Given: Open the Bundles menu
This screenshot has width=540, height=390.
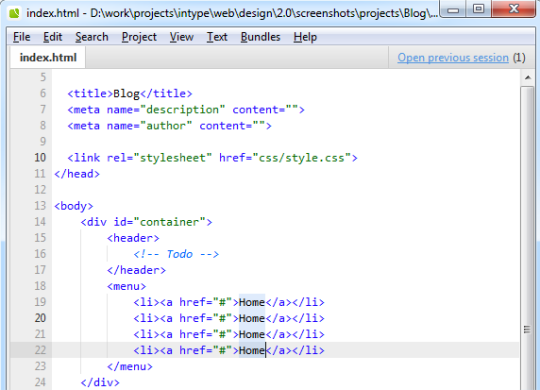Looking at the screenshot, I should coord(260,37).
